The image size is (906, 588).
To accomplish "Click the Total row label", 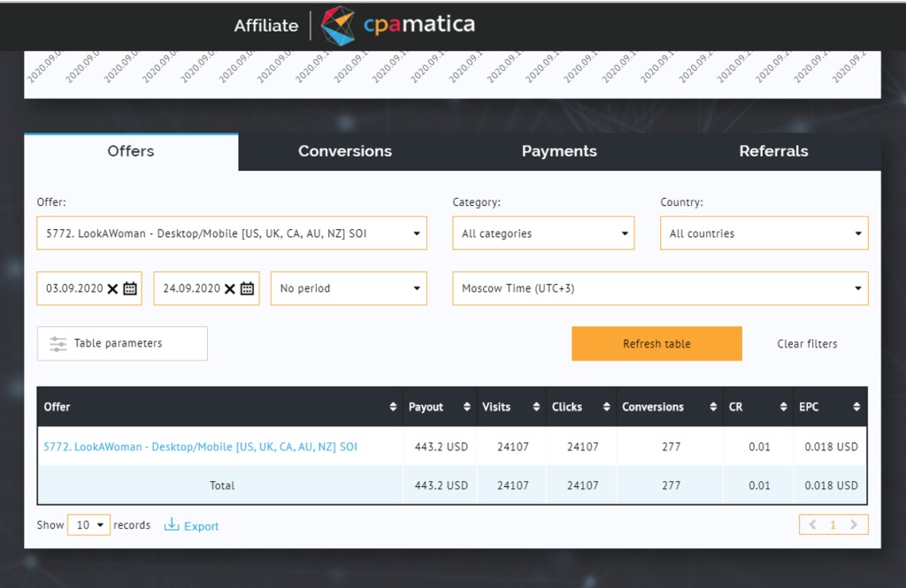I will (x=222, y=485).
